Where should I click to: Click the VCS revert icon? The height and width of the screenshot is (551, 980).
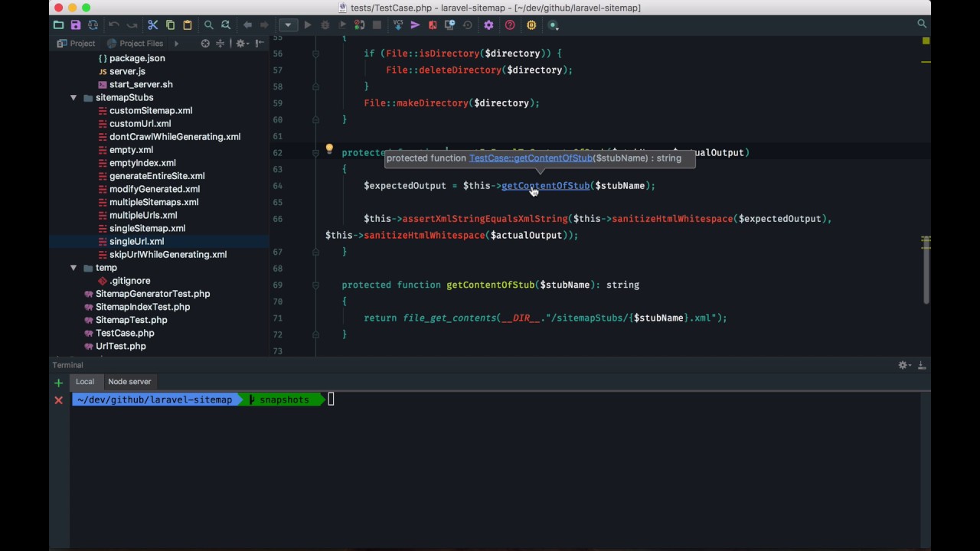(467, 24)
